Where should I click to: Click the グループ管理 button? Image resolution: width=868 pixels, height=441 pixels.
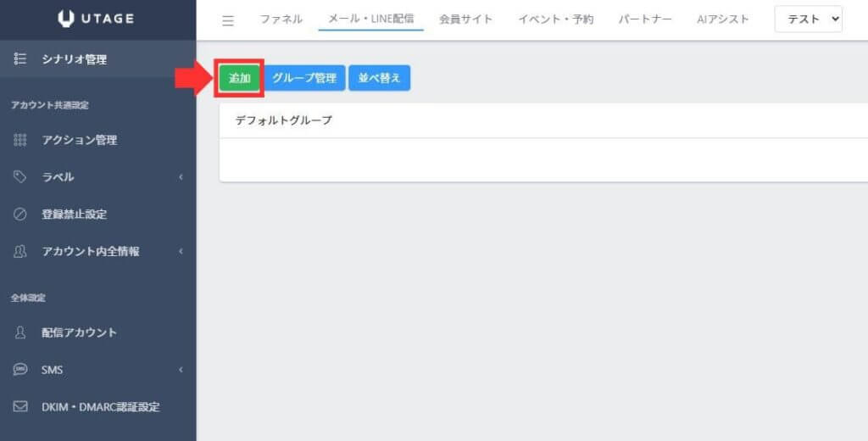point(304,78)
